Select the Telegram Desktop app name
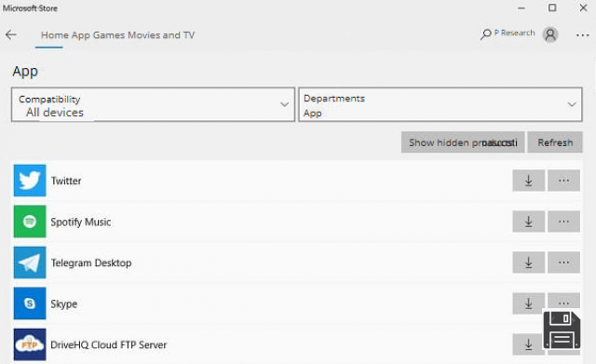Image resolution: width=596 pixels, height=364 pixels. click(x=91, y=263)
